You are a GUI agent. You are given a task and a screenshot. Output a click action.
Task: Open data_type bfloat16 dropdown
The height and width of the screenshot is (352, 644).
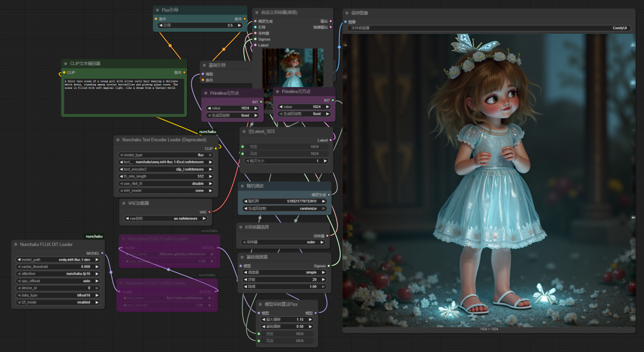(58, 295)
